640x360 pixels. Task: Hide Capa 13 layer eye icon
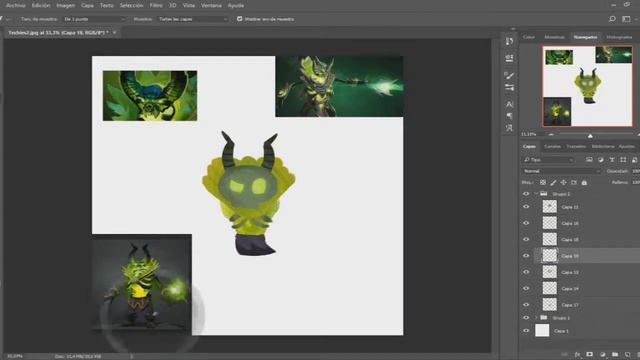(x=526, y=272)
